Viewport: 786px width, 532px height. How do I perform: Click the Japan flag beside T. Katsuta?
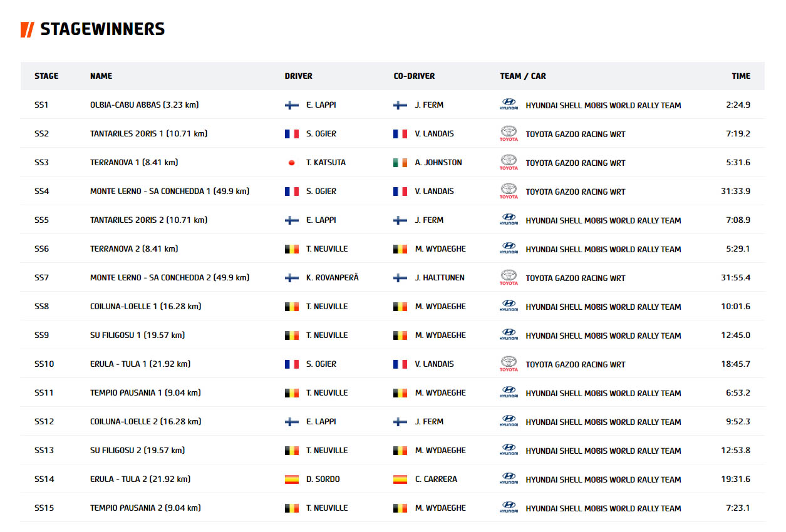291,163
